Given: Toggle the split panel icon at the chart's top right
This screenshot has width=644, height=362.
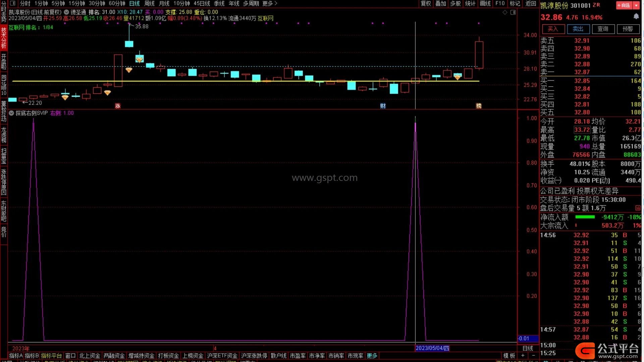Looking at the screenshot, I should pyautogui.click(x=513, y=12).
